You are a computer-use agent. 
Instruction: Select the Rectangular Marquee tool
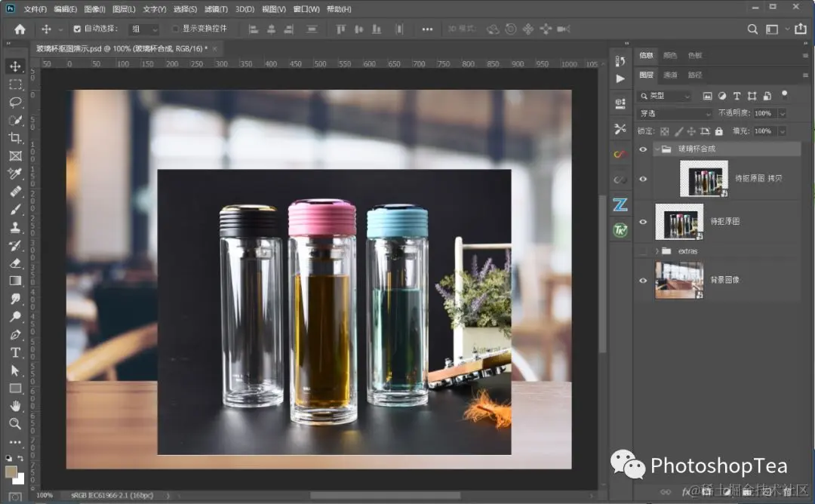15,85
